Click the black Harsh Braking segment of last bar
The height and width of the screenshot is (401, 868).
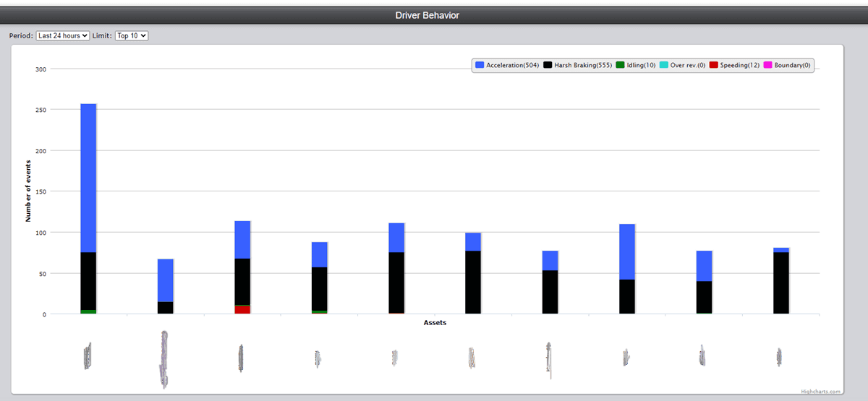click(x=780, y=283)
